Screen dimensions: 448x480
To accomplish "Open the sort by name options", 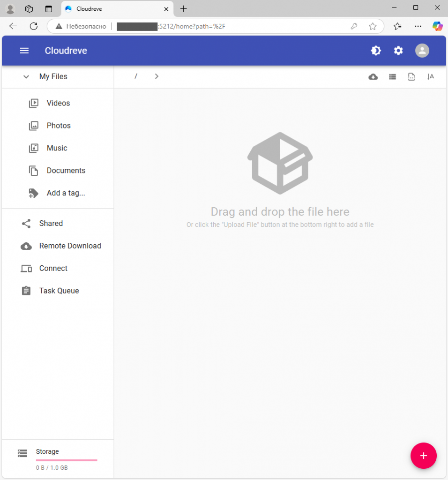I will coord(430,77).
